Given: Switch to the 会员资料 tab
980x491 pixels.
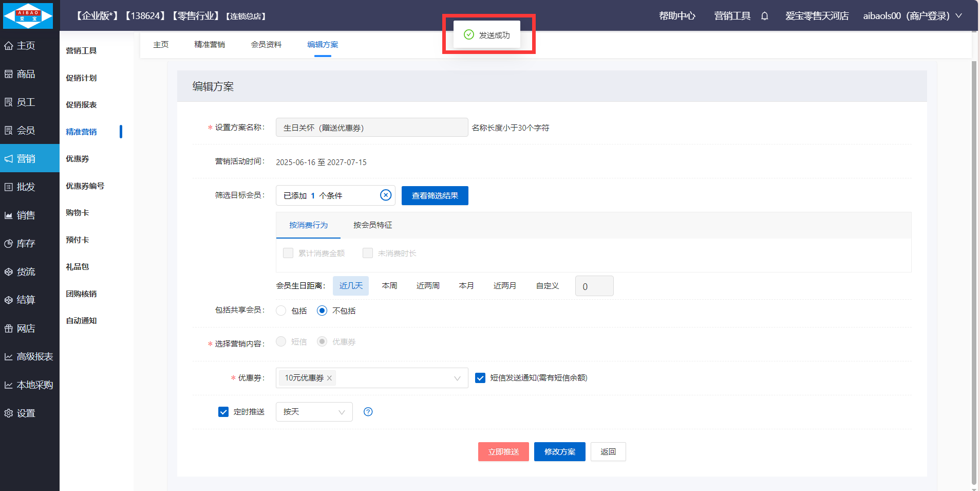Looking at the screenshot, I should tap(266, 45).
